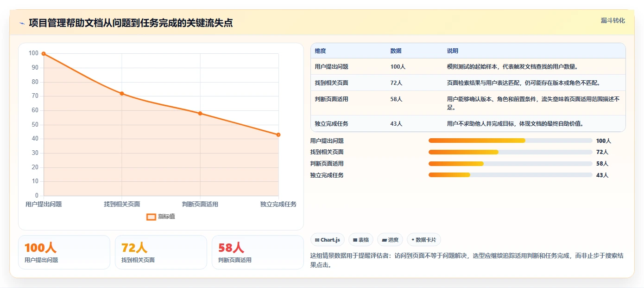Click the 独立完成任务 progress row label

click(327, 175)
